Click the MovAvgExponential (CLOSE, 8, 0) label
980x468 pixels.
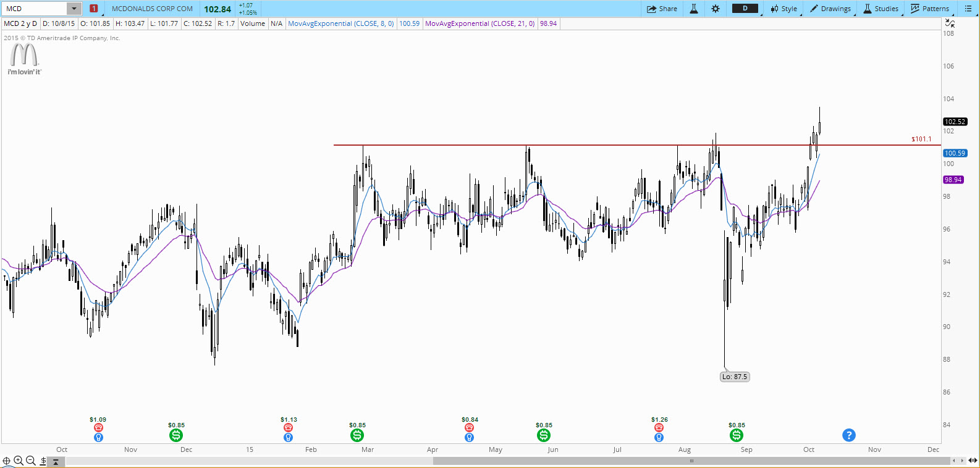pos(341,23)
